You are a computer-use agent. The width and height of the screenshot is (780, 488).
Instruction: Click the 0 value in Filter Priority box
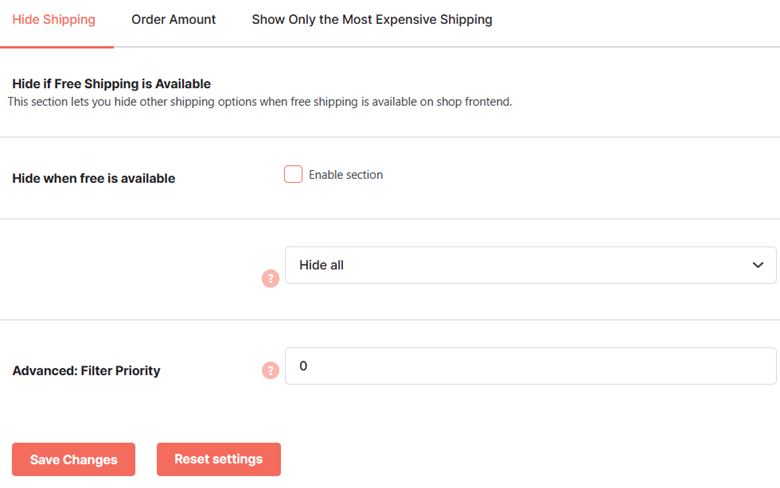click(x=303, y=366)
